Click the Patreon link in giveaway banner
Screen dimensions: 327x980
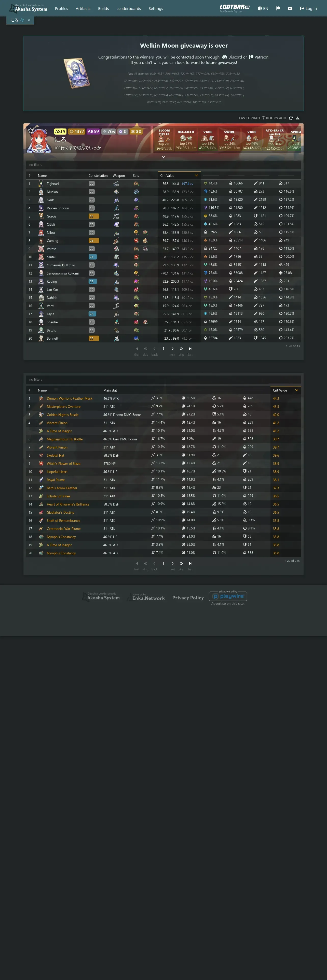click(x=259, y=57)
